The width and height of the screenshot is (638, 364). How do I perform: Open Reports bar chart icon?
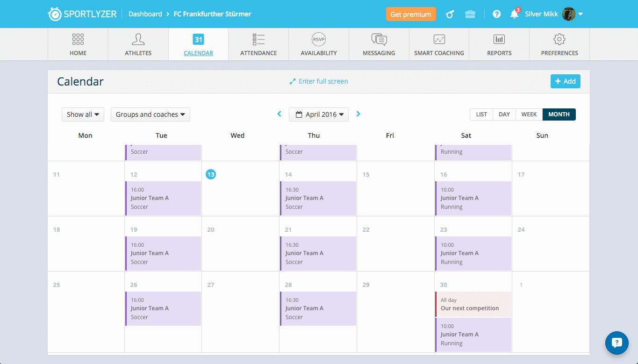click(x=499, y=39)
